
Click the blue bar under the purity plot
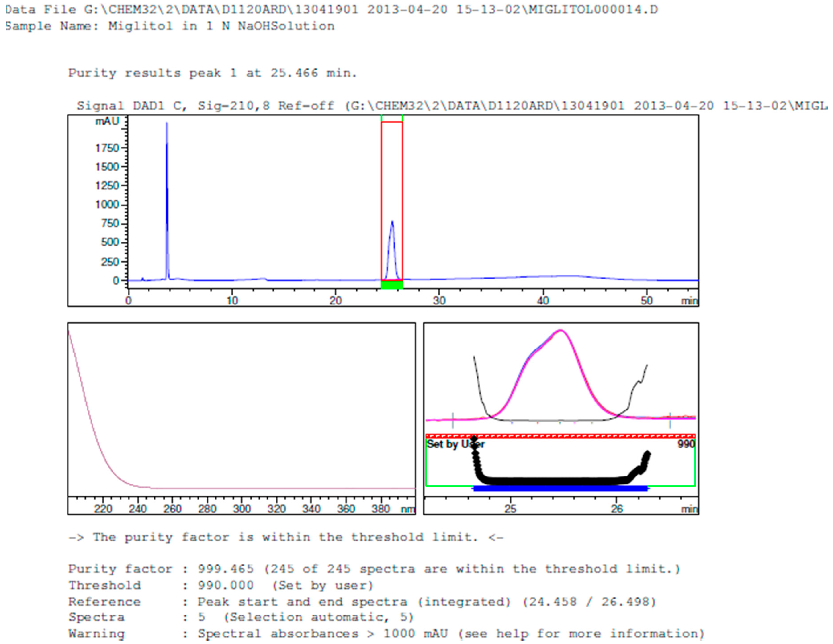[560, 488]
